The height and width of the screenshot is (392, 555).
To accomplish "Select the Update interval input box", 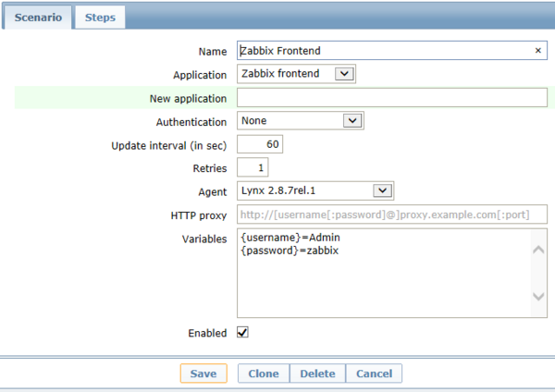I will click(260, 144).
